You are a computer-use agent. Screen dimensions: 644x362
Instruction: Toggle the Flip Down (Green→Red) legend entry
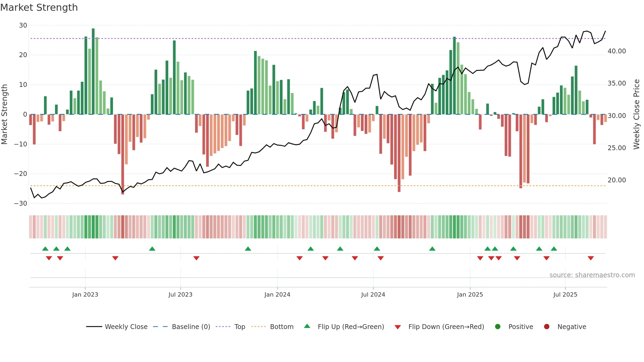click(x=439, y=327)
